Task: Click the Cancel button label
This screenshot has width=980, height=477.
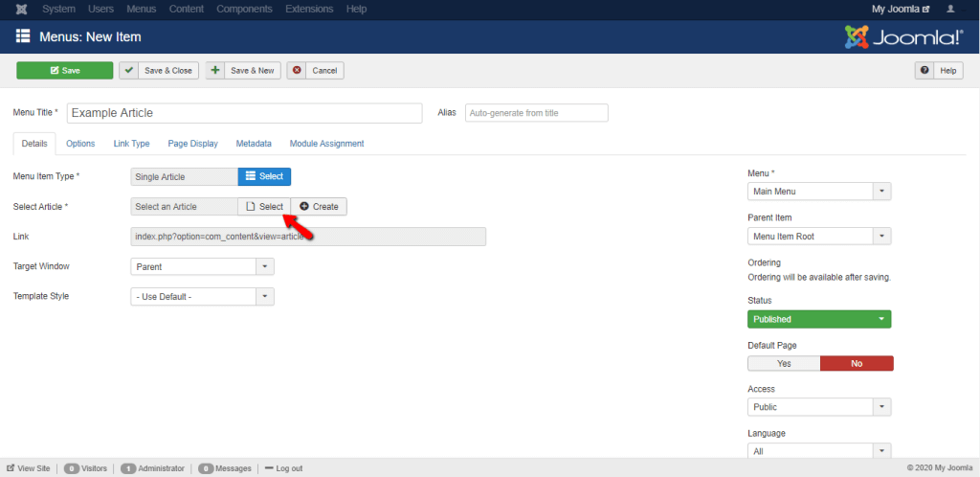Action: pyautogui.click(x=324, y=71)
